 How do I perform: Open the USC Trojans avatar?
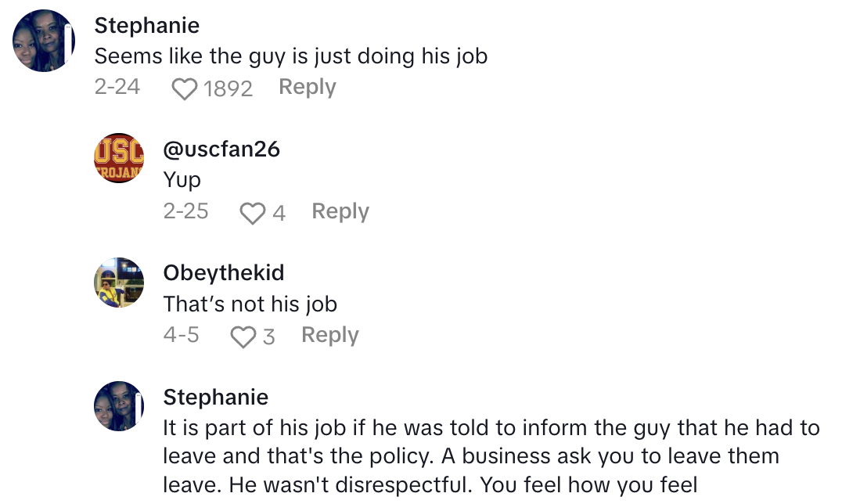point(119,157)
